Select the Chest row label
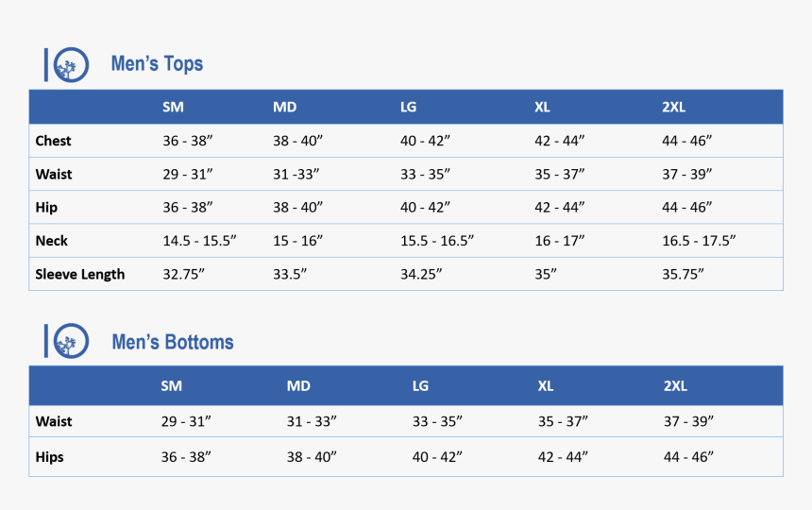The width and height of the screenshot is (812, 510). coord(53,141)
